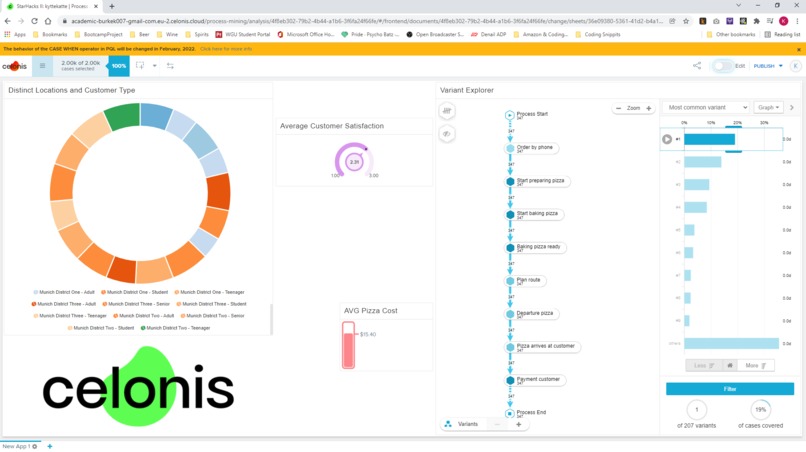The image size is (806, 452).
Task: Open the browser extensions puzzle icon
Action: (x=756, y=21)
